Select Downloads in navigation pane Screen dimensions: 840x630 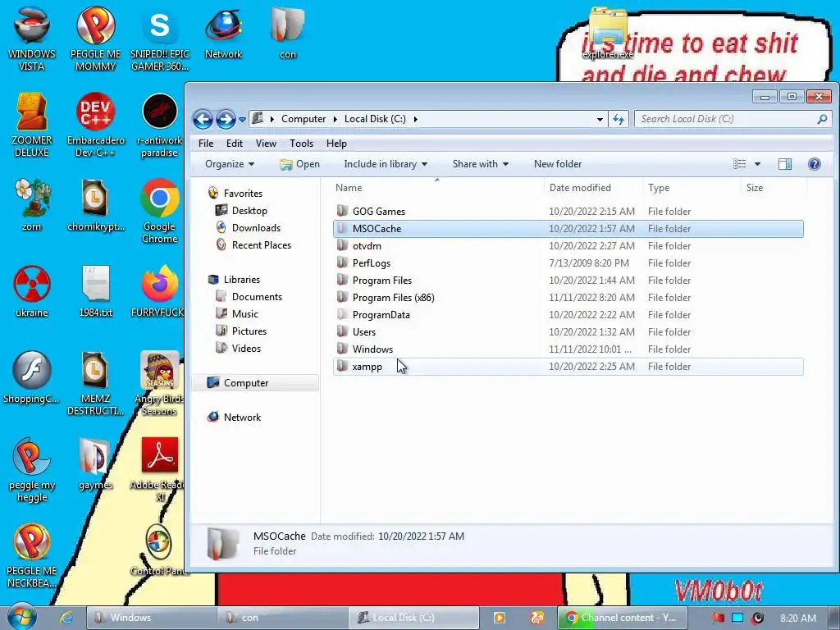click(256, 228)
